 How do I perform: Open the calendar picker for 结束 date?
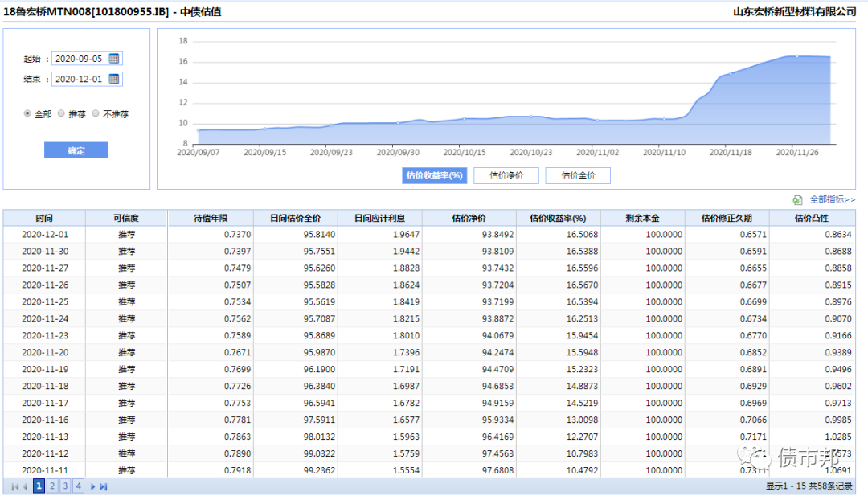pos(114,79)
